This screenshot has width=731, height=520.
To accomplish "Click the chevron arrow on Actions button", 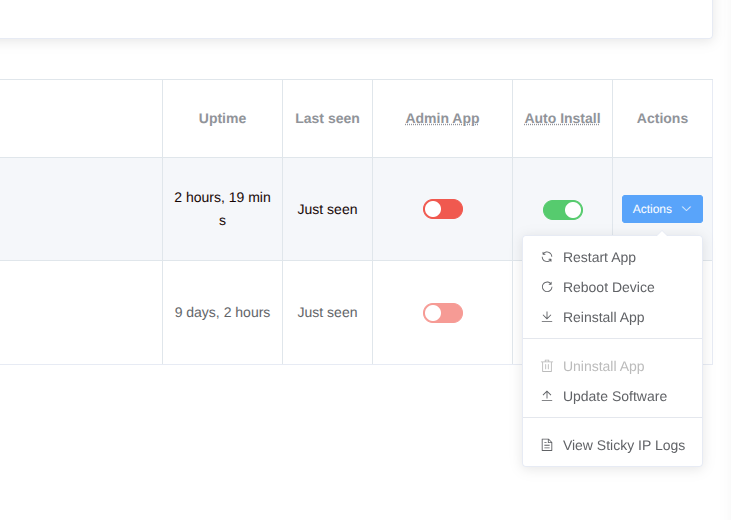I will [686, 209].
